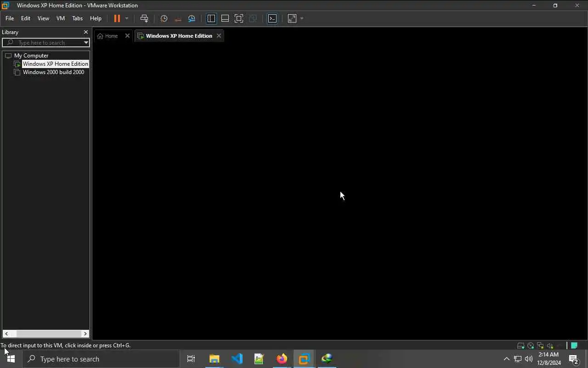Open the Edit menu

(x=26, y=18)
